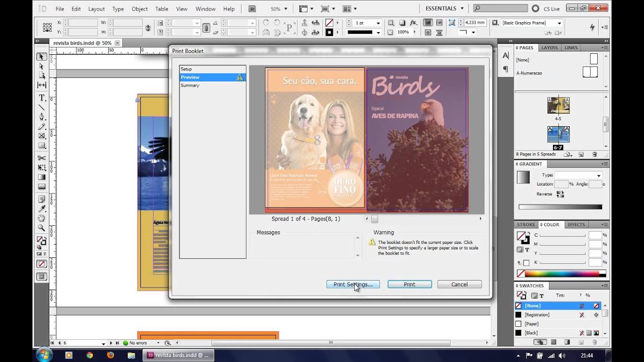Click the Apply None button in toolbox

coord(42,264)
